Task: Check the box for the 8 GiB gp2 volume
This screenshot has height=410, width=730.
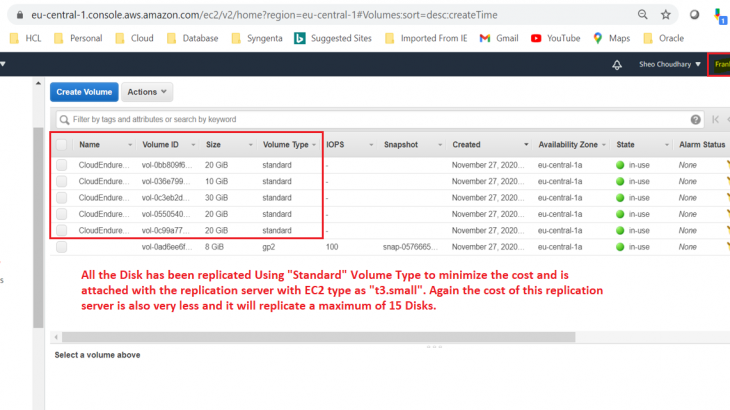Action: point(62,246)
